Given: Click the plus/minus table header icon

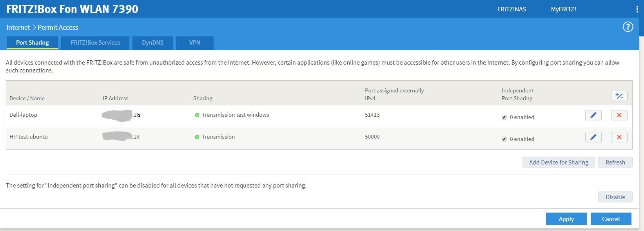Looking at the screenshot, I should (x=619, y=96).
